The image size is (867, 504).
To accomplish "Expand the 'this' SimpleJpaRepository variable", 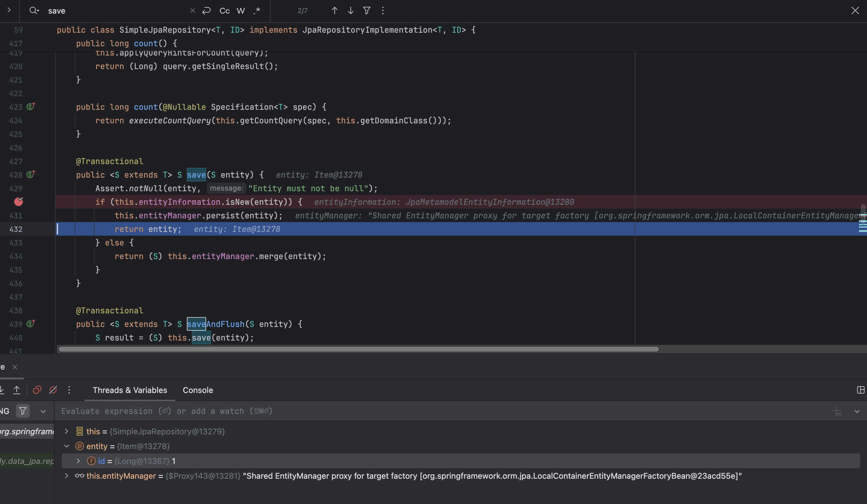I will tap(67, 431).
